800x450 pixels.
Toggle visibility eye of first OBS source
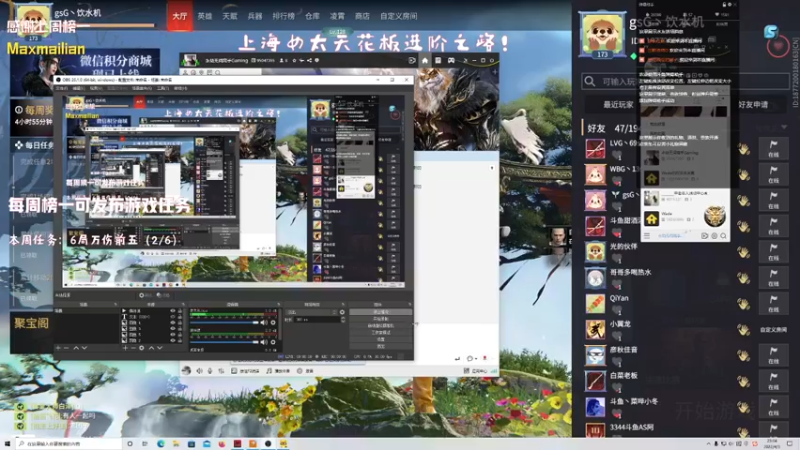tap(172, 311)
